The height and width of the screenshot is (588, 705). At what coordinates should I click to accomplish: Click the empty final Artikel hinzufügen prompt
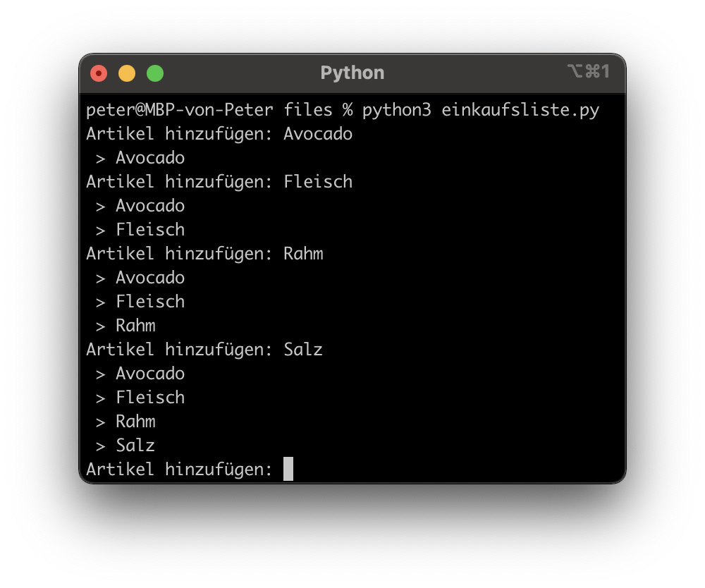pyautogui.click(x=179, y=469)
